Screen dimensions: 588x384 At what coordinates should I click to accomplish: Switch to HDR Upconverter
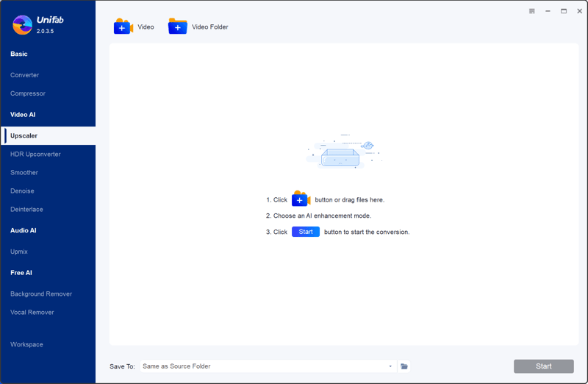[x=35, y=154]
